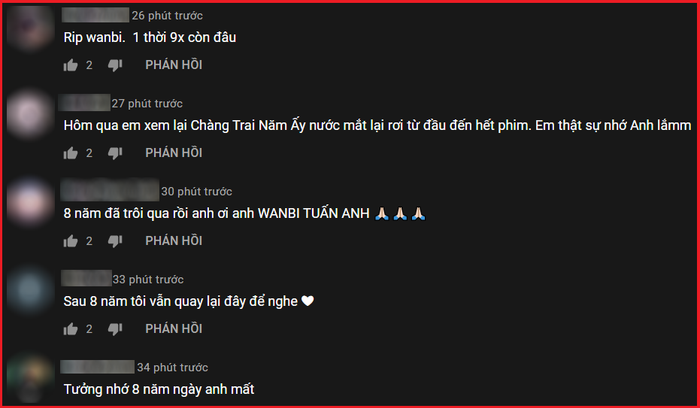
Task: Open avatar of the 33 phút trước commenter
Action: [x=29, y=290]
